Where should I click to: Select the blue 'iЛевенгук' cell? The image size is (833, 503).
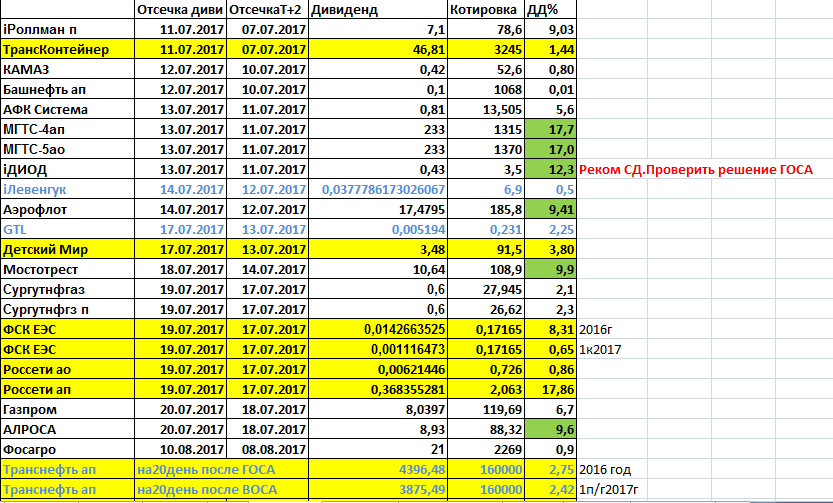(67, 189)
